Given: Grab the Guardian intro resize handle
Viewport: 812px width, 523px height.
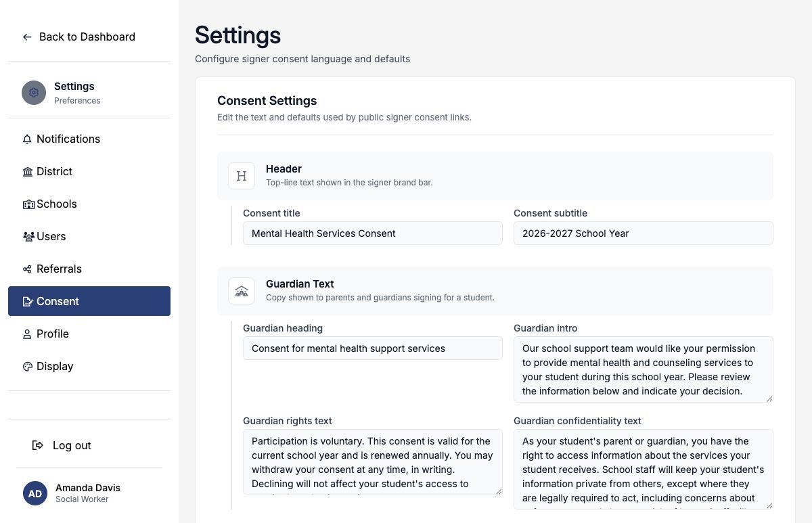Looking at the screenshot, I should click(769, 399).
